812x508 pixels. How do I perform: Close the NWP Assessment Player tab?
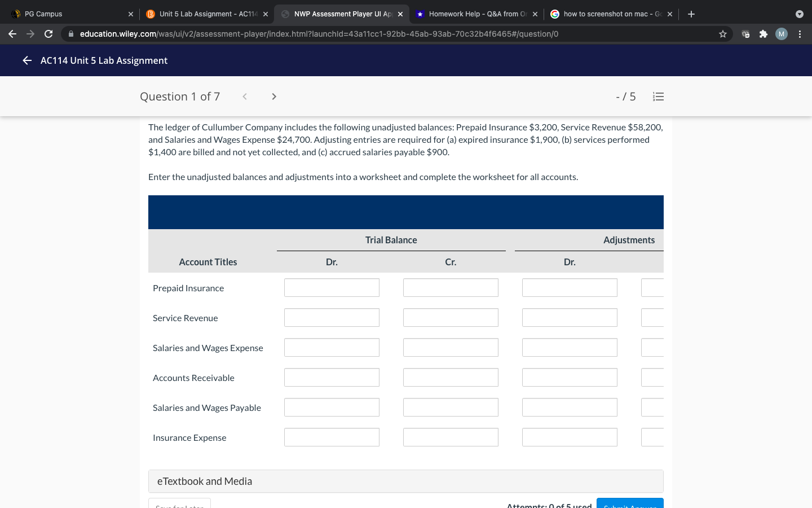[400, 14]
